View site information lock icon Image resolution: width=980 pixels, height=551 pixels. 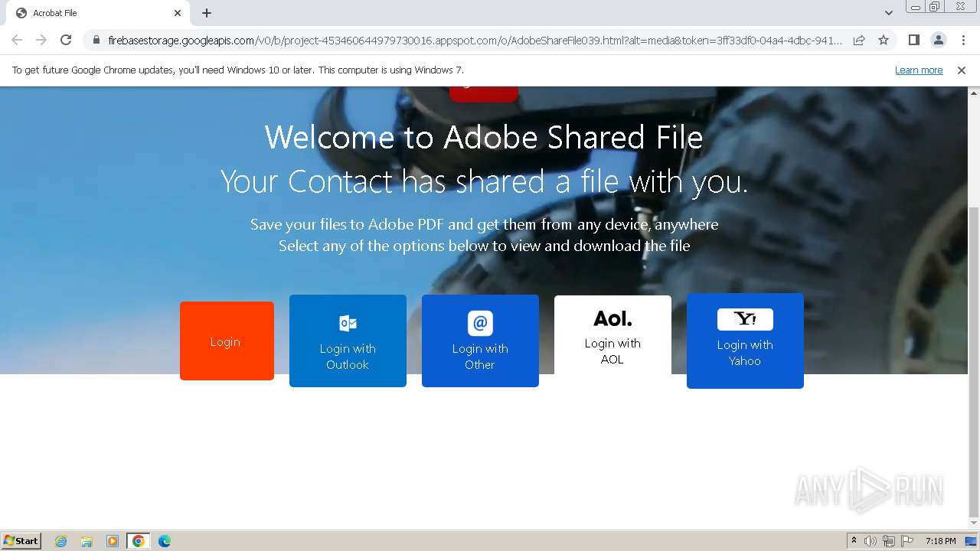point(96,40)
